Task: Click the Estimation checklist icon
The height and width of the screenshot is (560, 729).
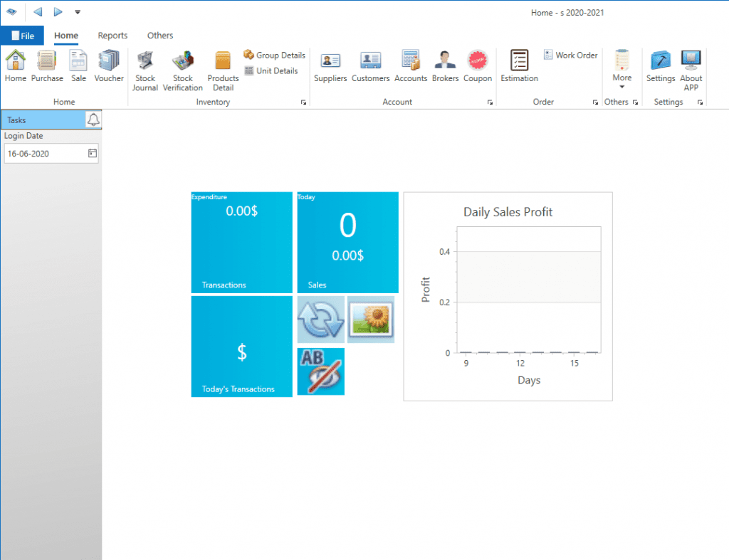Action: tap(519, 65)
